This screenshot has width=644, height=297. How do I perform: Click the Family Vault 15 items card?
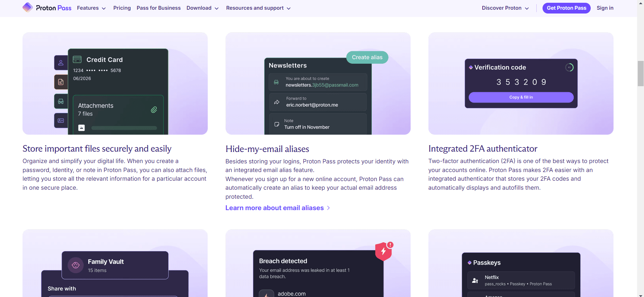tap(115, 265)
